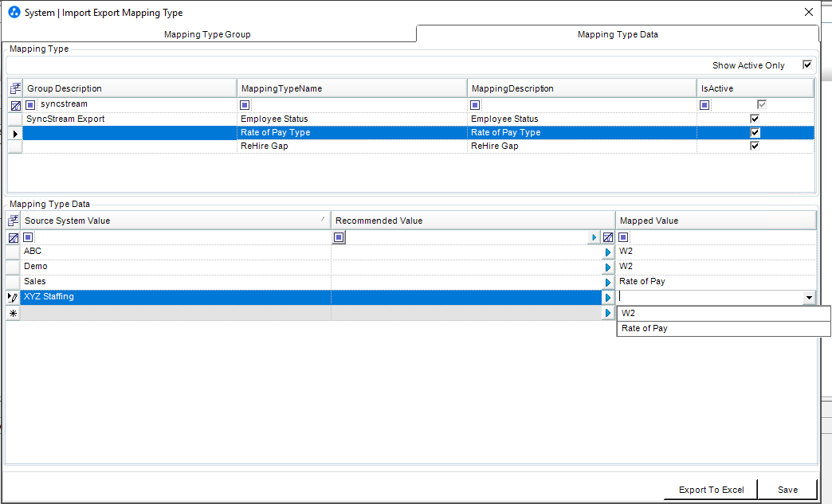Open Group Description filter operator icon
832x504 pixels.
30,105
